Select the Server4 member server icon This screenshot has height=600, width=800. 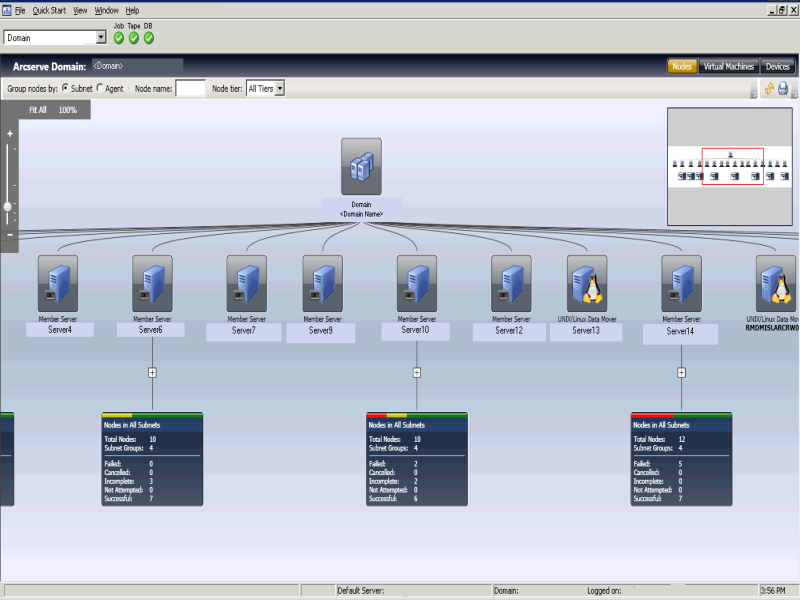click(x=58, y=283)
